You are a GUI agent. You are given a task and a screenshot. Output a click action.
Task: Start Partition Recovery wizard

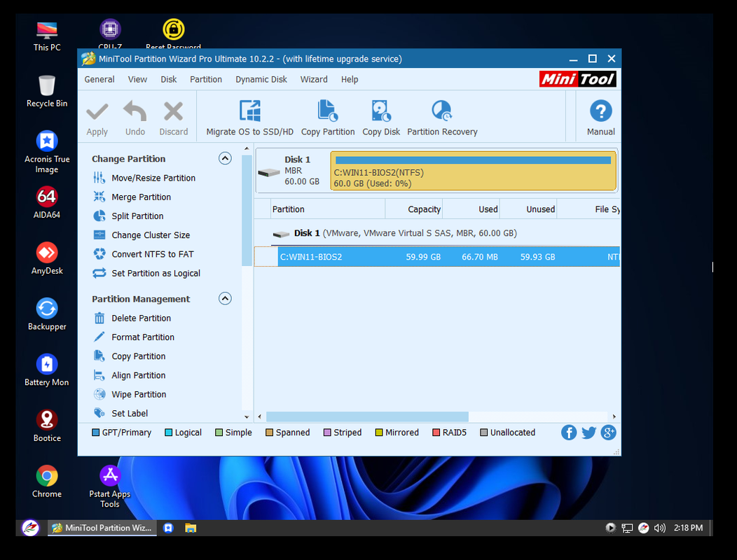click(442, 118)
